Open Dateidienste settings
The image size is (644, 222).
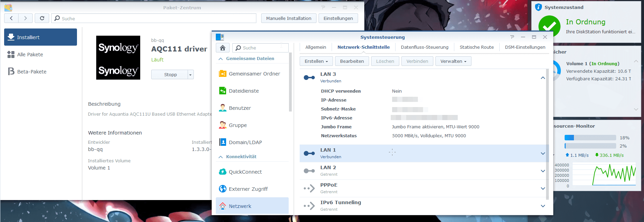(x=252, y=91)
